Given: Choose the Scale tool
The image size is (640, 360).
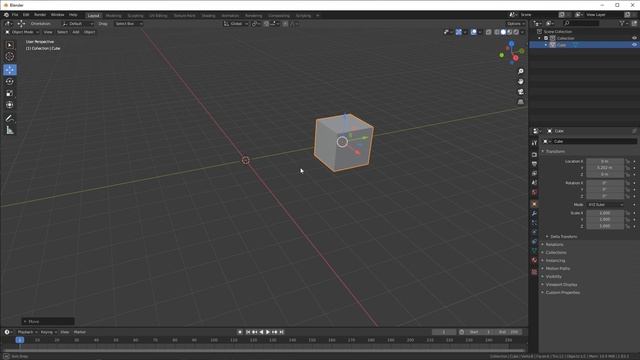Looking at the screenshot, I should point(10,93).
